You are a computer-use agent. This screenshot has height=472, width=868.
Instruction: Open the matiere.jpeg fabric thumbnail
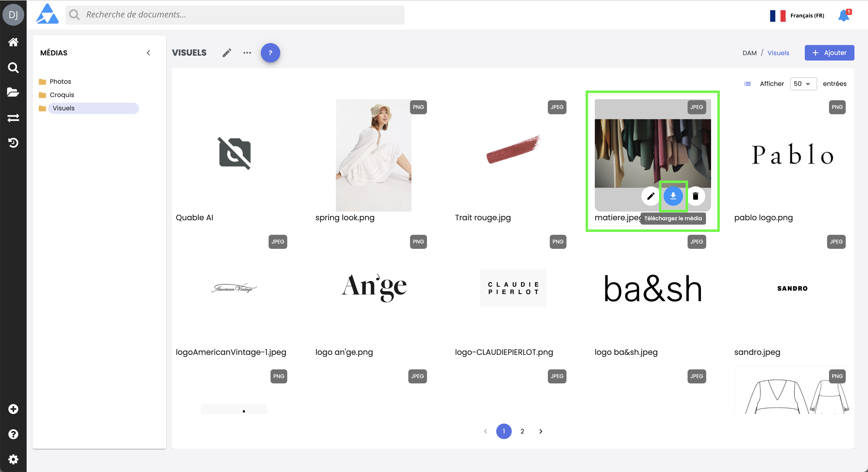(653, 153)
